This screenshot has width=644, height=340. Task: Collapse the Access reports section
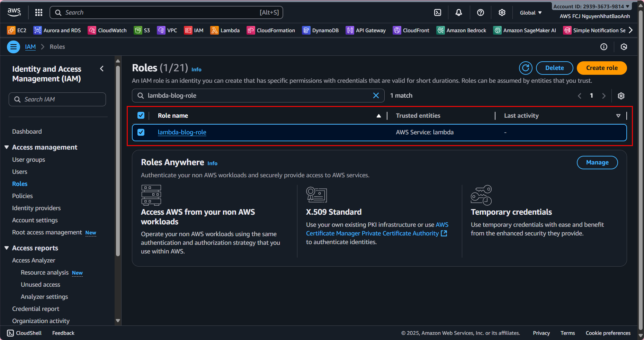tap(7, 248)
